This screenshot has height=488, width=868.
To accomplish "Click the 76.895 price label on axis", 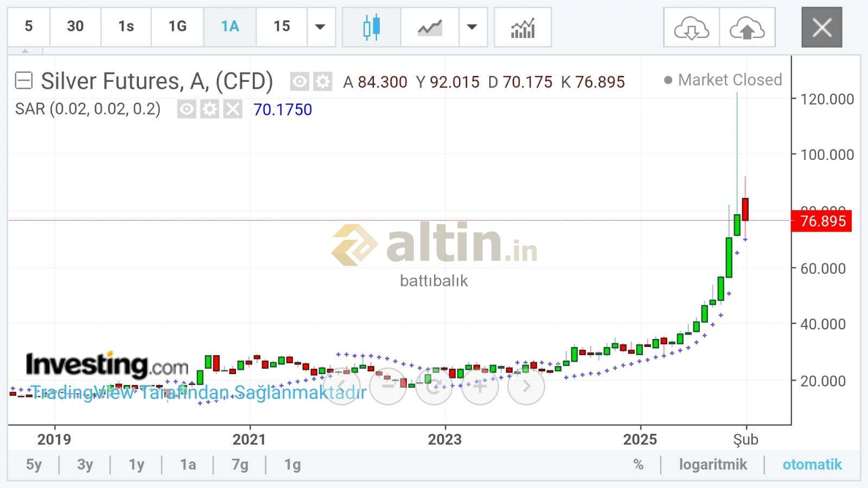I will tap(822, 221).
